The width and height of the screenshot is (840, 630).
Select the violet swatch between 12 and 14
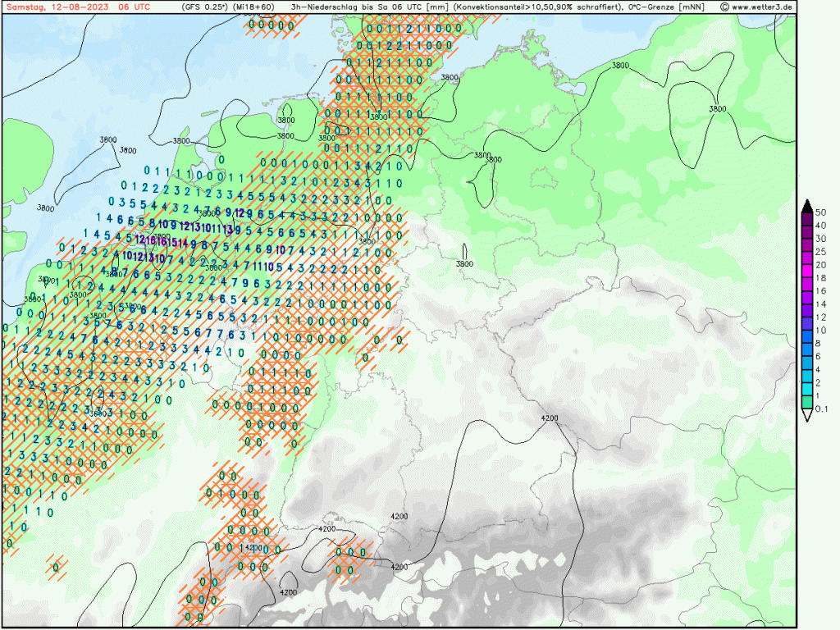pyautogui.click(x=808, y=310)
